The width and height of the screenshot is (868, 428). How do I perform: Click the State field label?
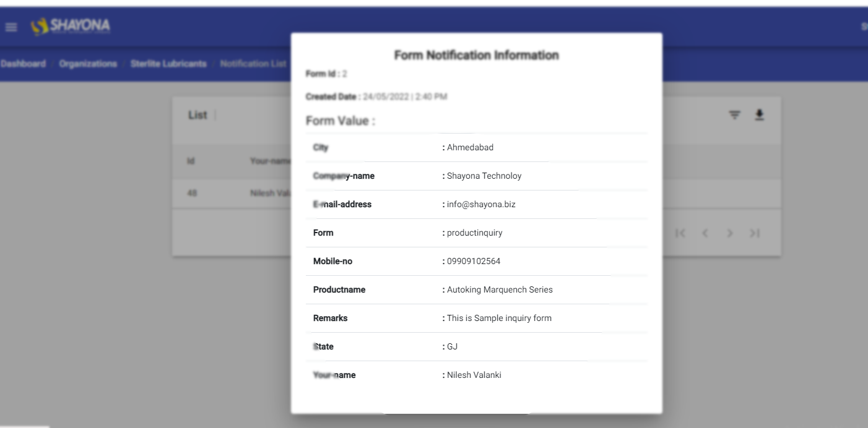tap(323, 347)
